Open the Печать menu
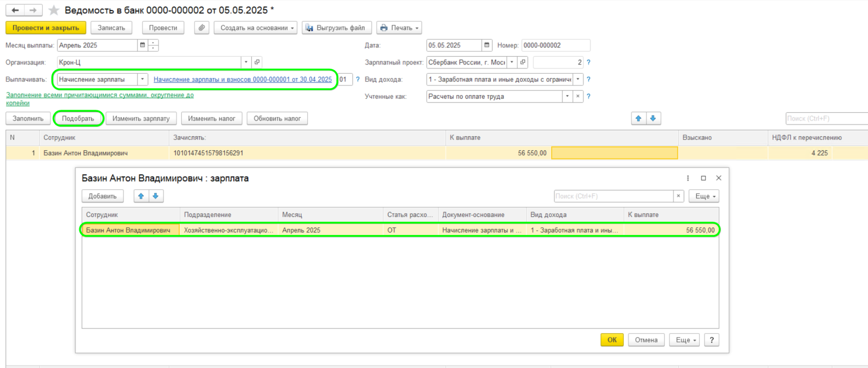The height and width of the screenshot is (368, 868). (399, 28)
